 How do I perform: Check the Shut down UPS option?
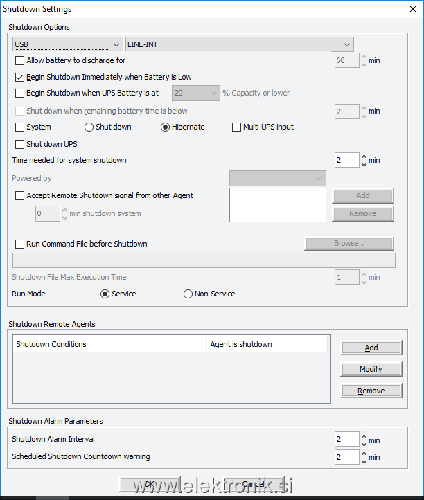(20, 144)
